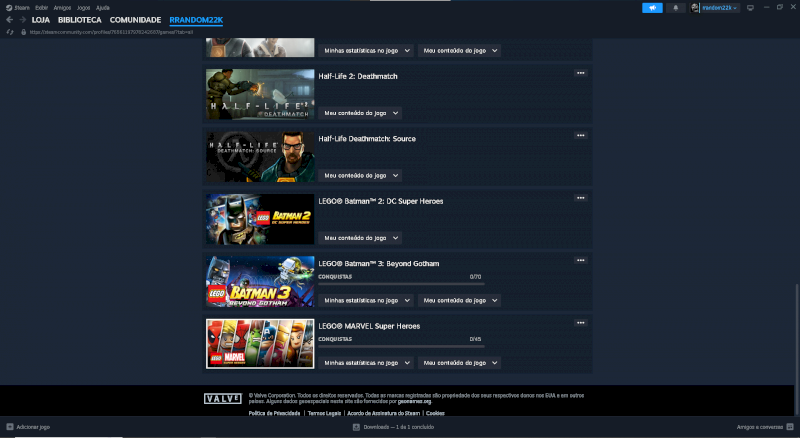800x438 pixels.
Task: Click the LEGO MARVEL Super Heroes cover image
Action: 260,344
